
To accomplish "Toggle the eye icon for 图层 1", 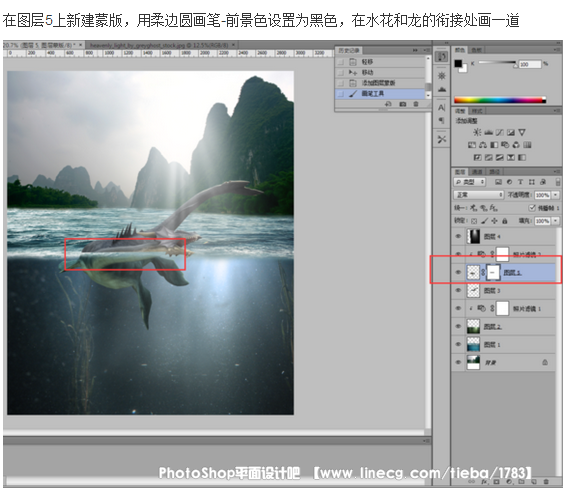I will coord(458,344).
